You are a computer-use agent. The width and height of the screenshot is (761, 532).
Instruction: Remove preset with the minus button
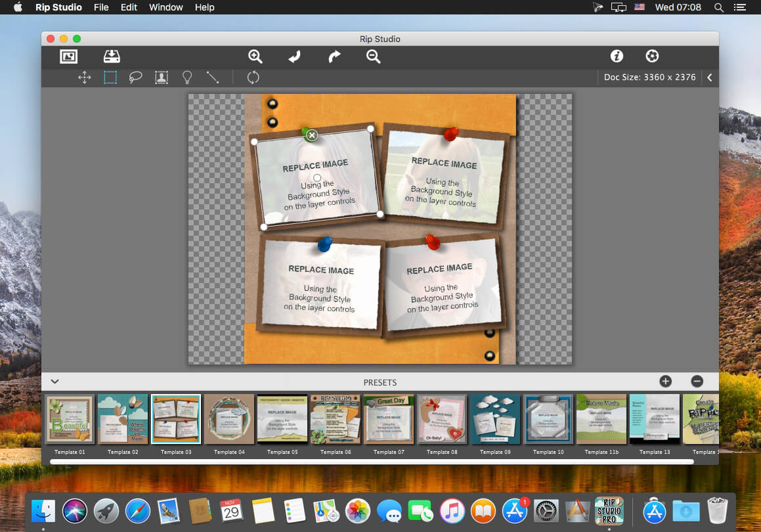tap(697, 381)
